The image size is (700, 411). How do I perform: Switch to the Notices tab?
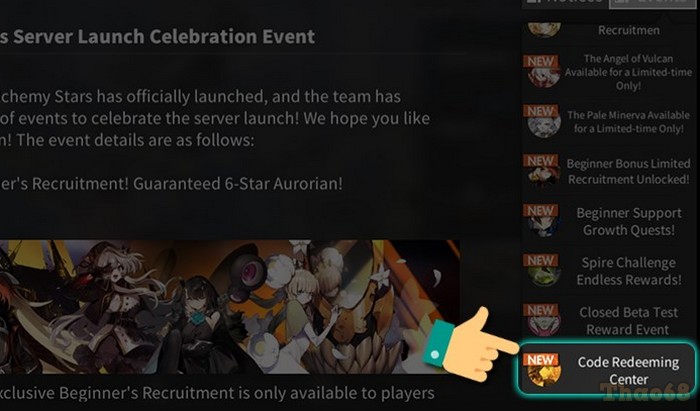565,3
